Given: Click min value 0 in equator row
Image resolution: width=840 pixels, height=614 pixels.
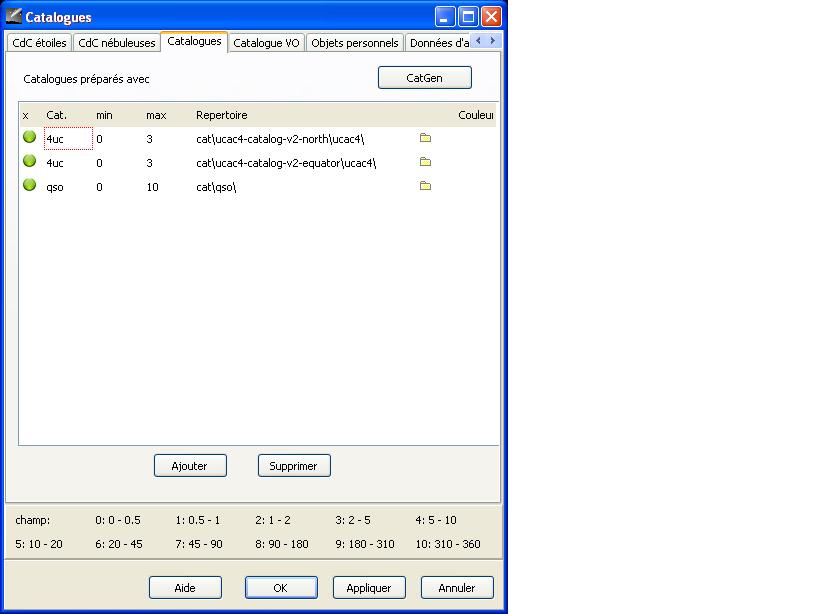Looking at the screenshot, I should (x=100, y=163).
